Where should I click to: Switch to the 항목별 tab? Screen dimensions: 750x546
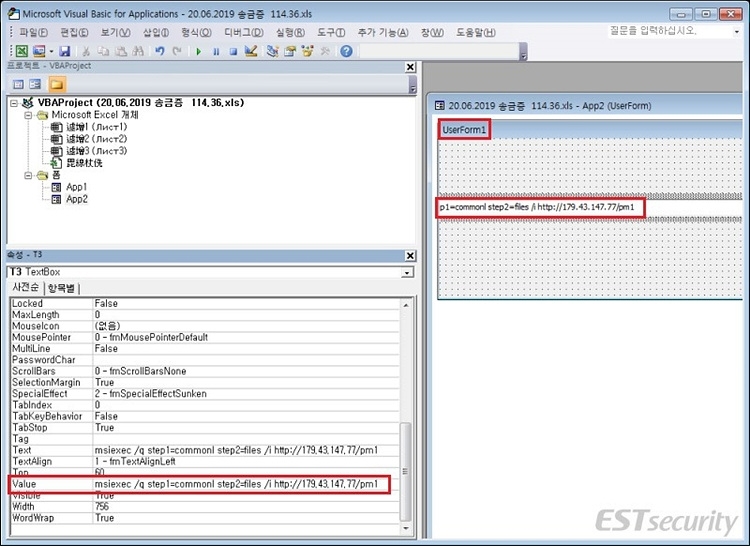pos(61,288)
